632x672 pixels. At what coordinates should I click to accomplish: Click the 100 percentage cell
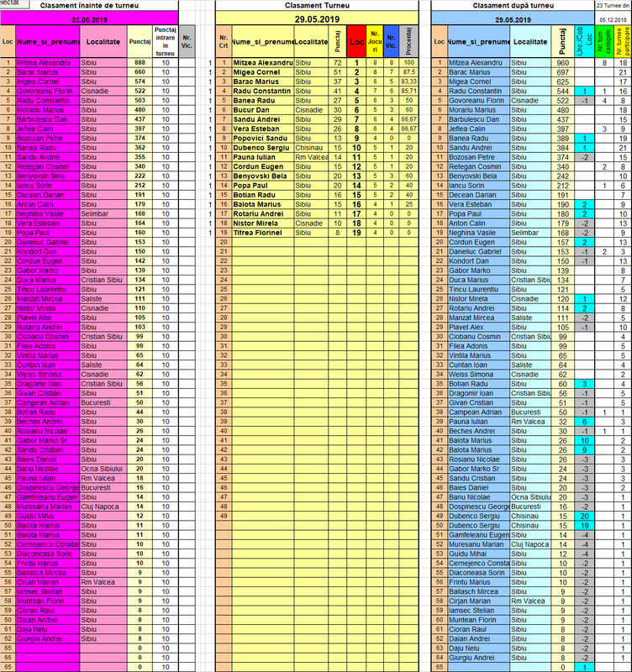pyautogui.click(x=408, y=62)
